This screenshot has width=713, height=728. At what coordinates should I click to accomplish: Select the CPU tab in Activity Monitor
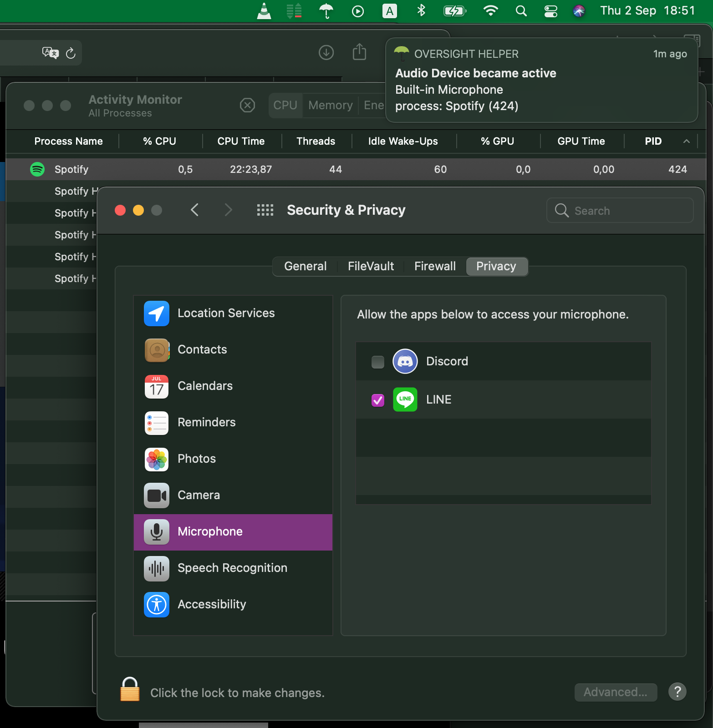285,106
